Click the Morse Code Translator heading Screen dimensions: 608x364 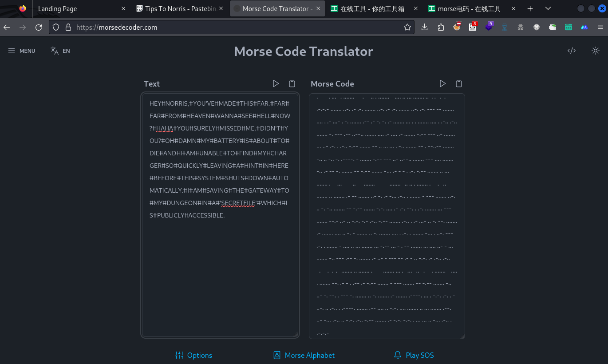(x=304, y=51)
